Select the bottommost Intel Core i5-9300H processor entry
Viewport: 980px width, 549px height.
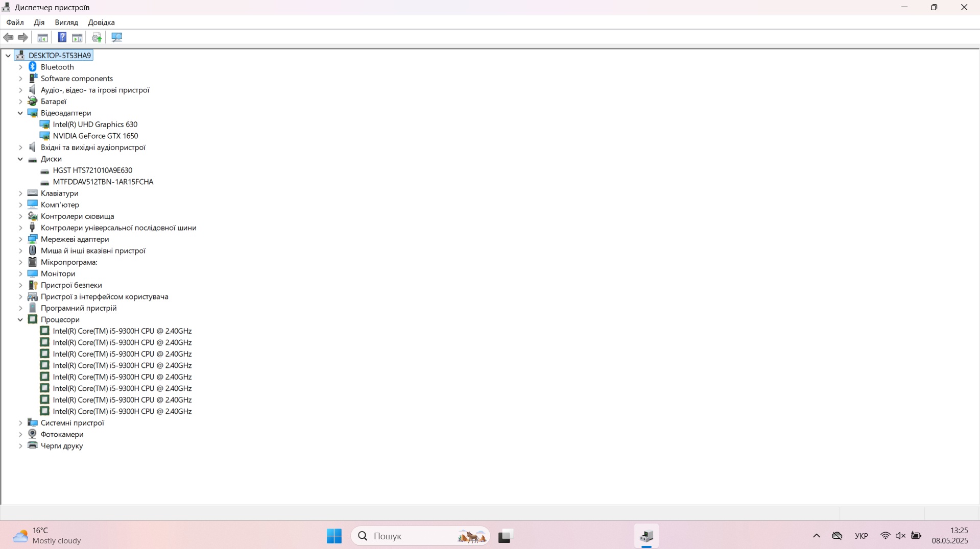(x=122, y=411)
